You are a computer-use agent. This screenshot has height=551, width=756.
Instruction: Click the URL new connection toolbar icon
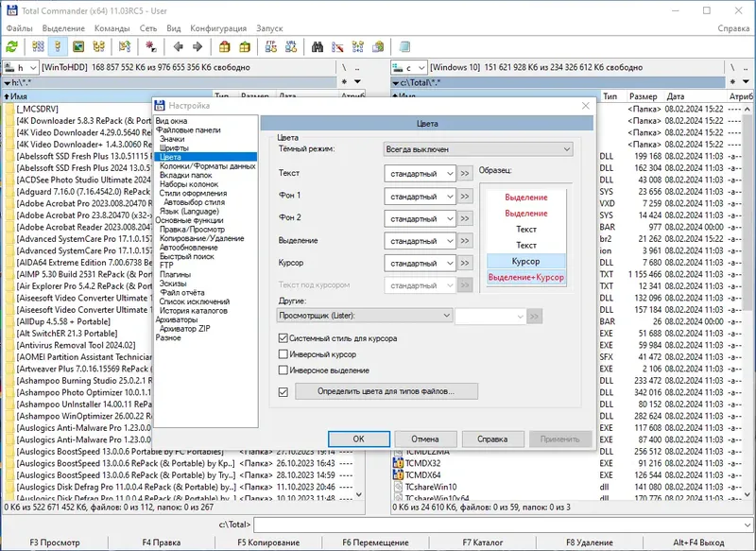(x=292, y=46)
